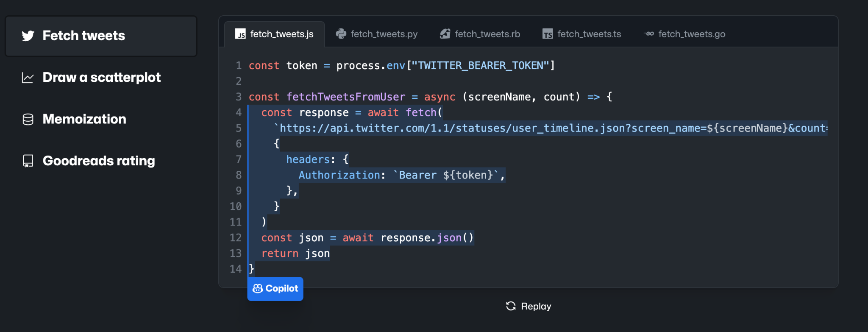Open the fetch_tweets.rb tab

tap(487, 34)
